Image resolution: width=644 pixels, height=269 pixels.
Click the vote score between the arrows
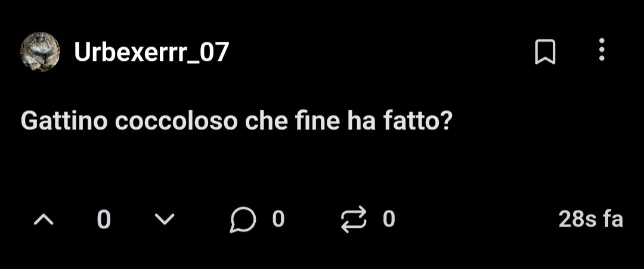pyautogui.click(x=104, y=219)
